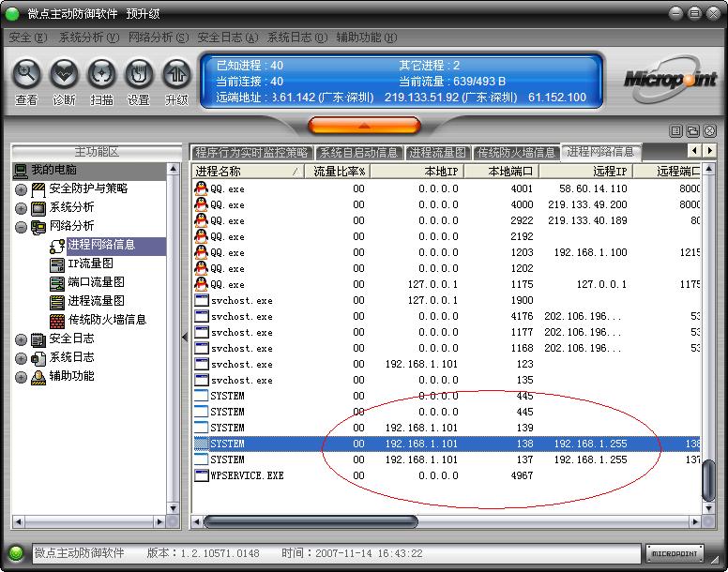Sort by 流量比率% column header

coord(337,172)
